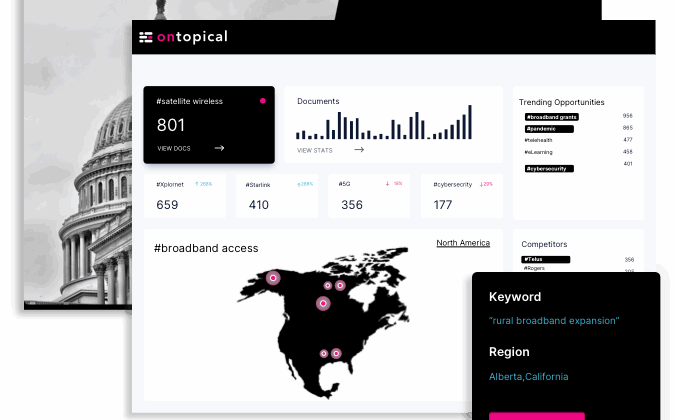The width and height of the screenshot is (675, 420).
Task: Click the up-trend arrow on the #Xplornet card
Action: pos(197,184)
